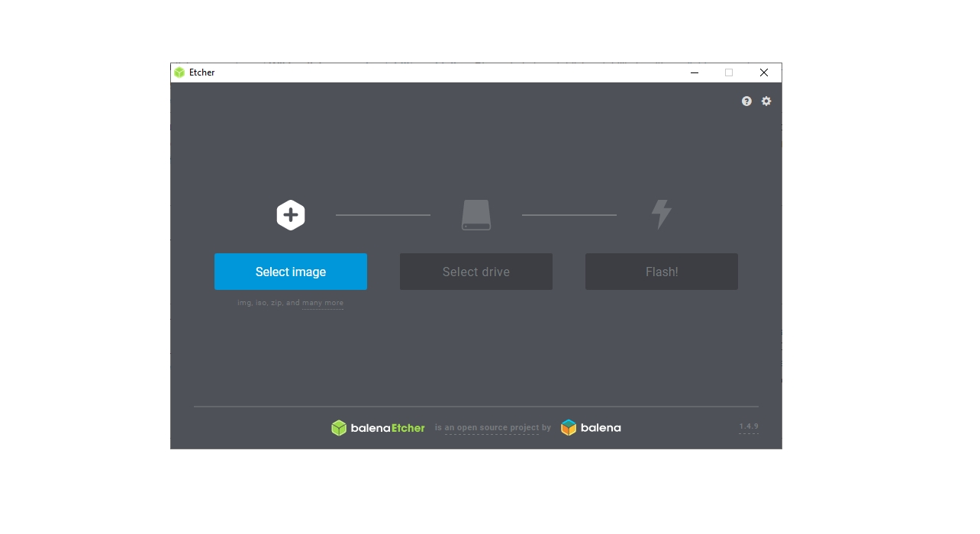
Task: Click the Select drive button
Action: (476, 272)
